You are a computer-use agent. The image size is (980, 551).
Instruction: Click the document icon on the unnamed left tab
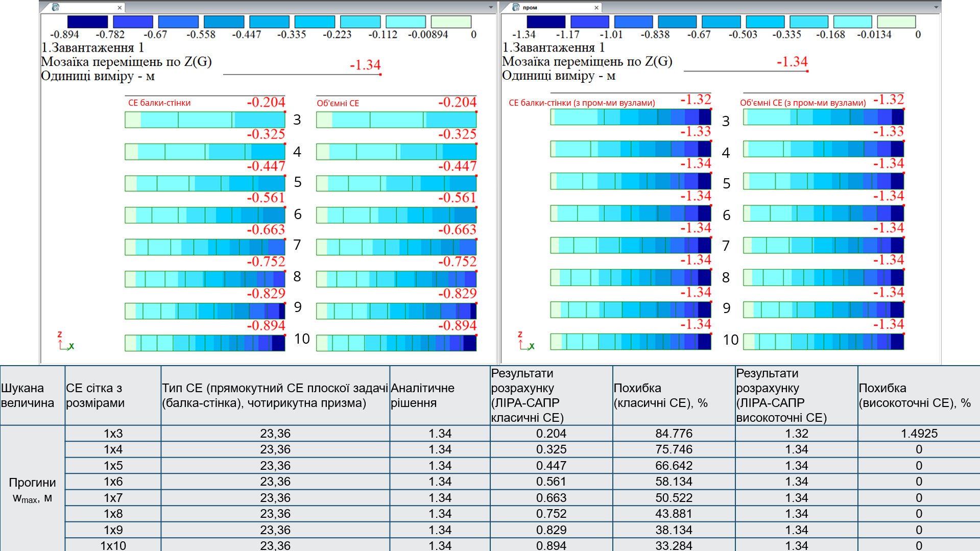point(56,7)
